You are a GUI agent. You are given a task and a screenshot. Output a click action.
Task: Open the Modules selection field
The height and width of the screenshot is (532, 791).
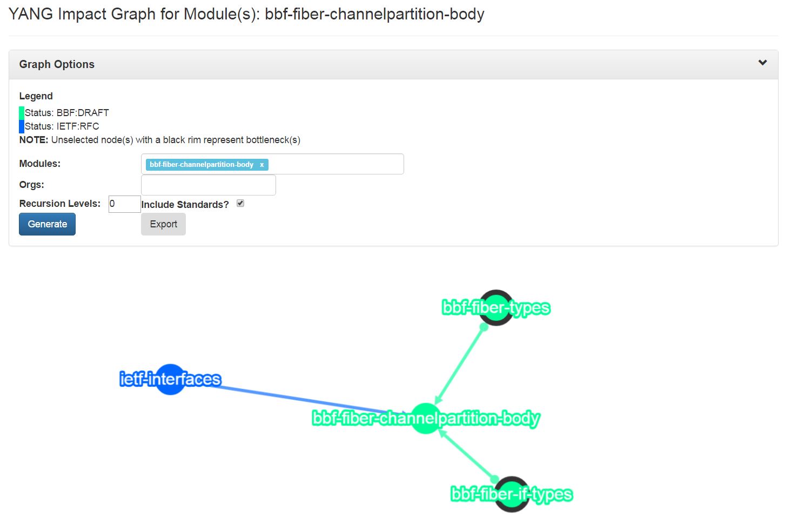point(272,164)
